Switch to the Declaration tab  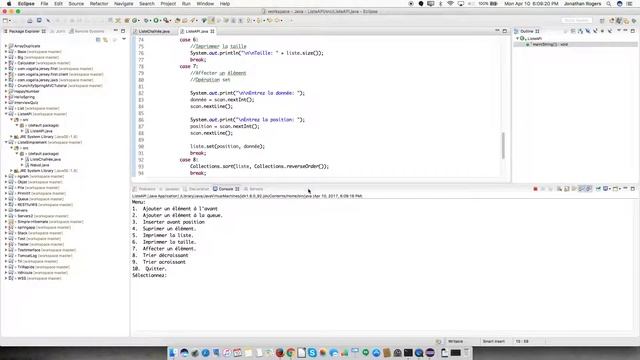(x=196, y=189)
